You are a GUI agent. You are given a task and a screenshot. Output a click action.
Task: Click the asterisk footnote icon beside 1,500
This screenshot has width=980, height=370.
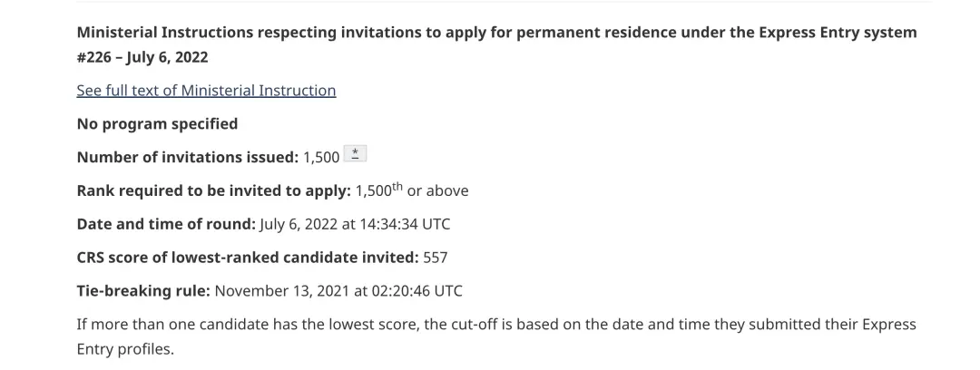356,154
